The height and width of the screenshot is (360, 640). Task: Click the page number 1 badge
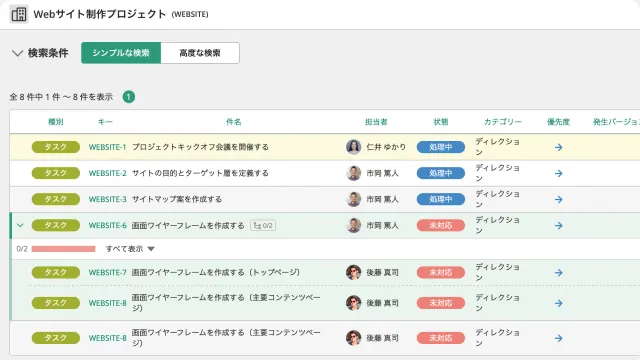pyautogui.click(x=129, y=97)
